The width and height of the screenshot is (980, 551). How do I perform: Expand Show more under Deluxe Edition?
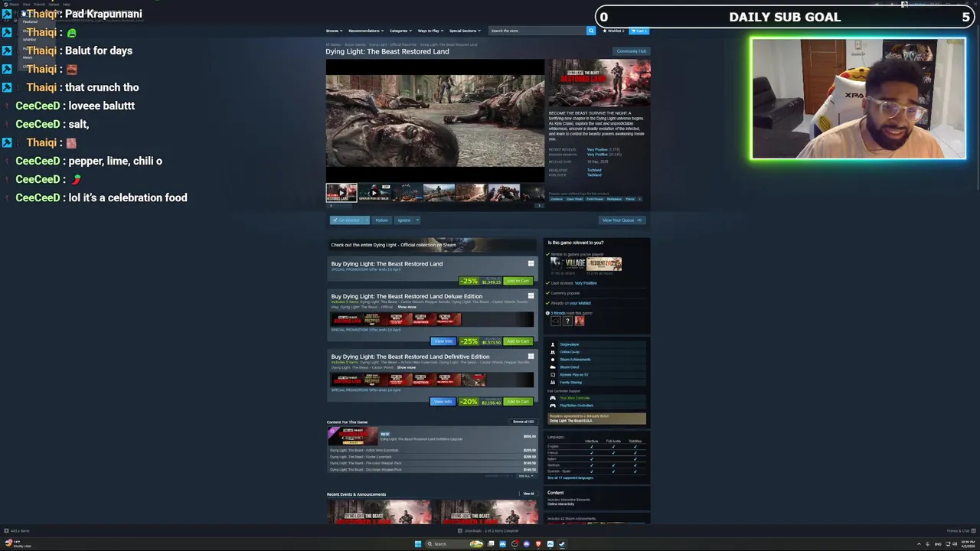point(407,307)
